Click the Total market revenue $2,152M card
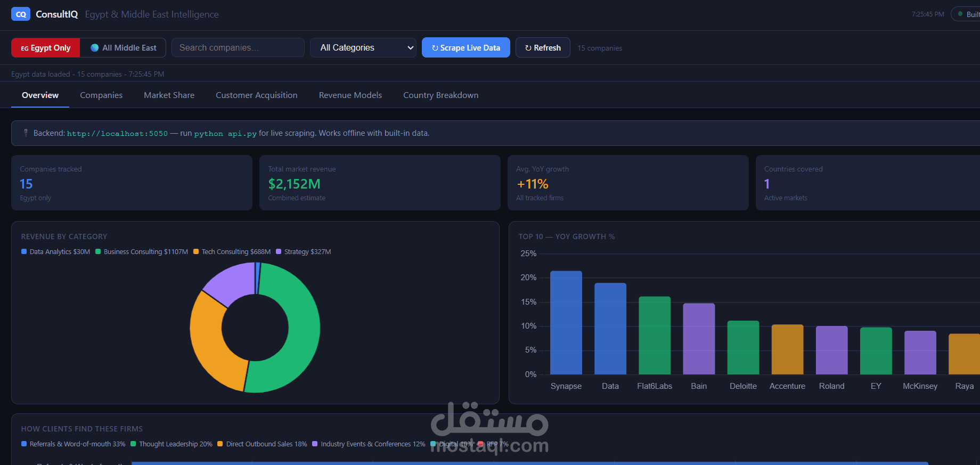The height and width of the screenshot is (465, 980). [x=380, y=183]
